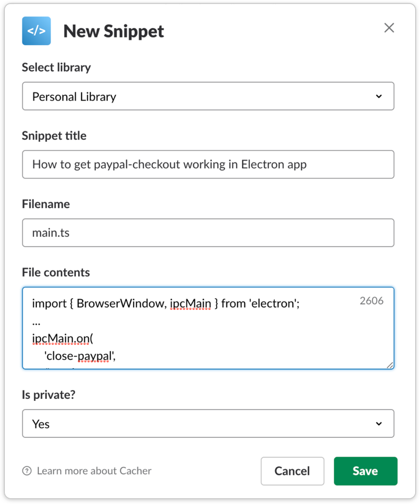Viewport: 420px width, 504px height.
Task: Click the File contents label
Action: point(56,272)
